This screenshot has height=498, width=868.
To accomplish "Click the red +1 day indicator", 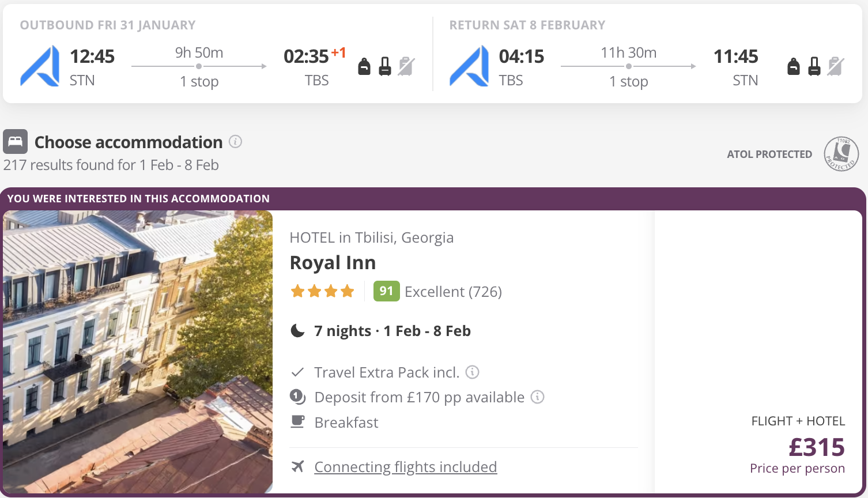I will (x=339, y=53).
